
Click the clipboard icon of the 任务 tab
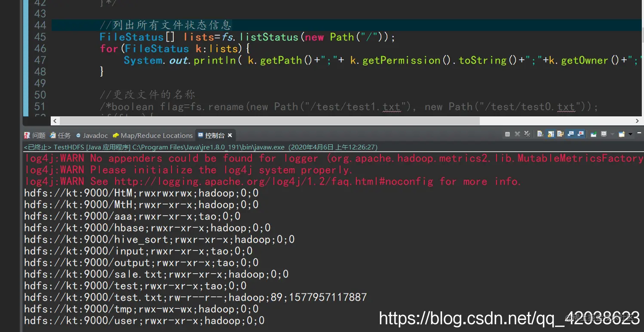pyautogui.click(x=52, y=135)
